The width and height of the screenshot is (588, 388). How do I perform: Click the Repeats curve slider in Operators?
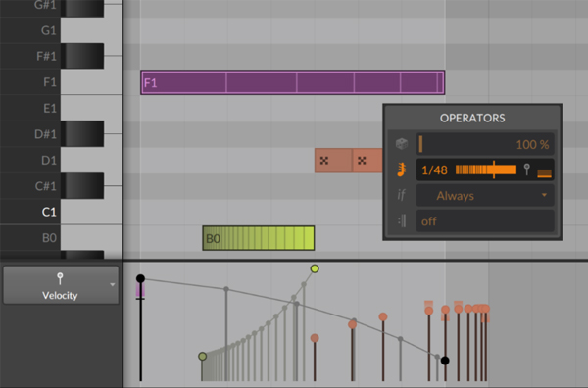486,170
